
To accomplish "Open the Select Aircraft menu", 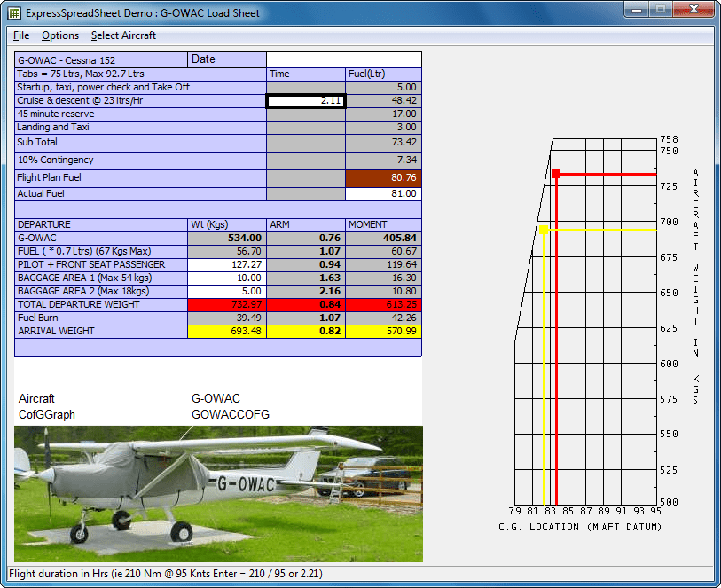I will [x=123, y=35].
